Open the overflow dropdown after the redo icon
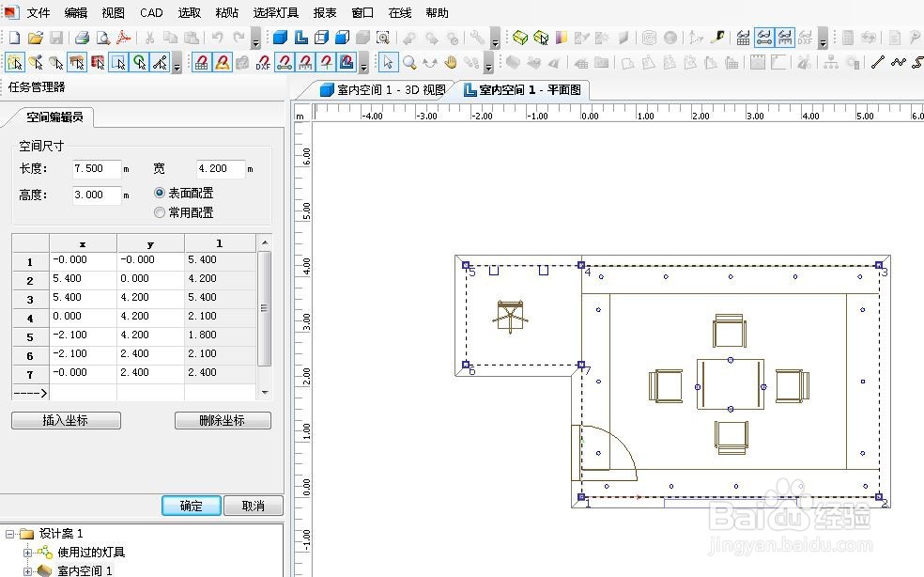Image resolution: width=924 pixels, height=577 pixels. click(x=255, y=39)
